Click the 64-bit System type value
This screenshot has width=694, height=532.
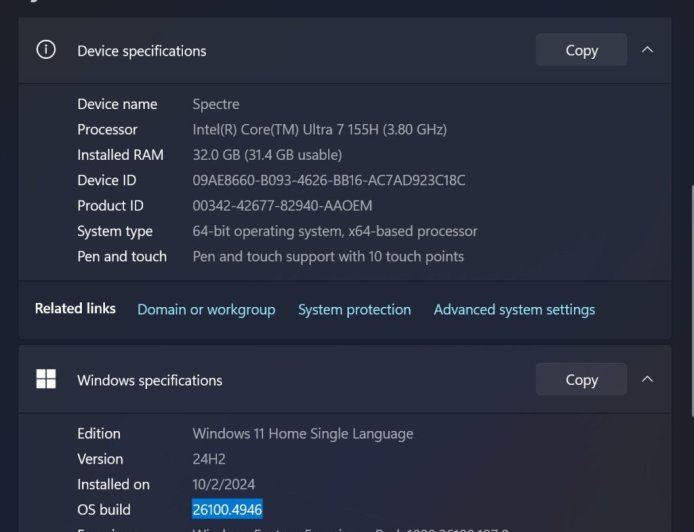pos(334,231)
